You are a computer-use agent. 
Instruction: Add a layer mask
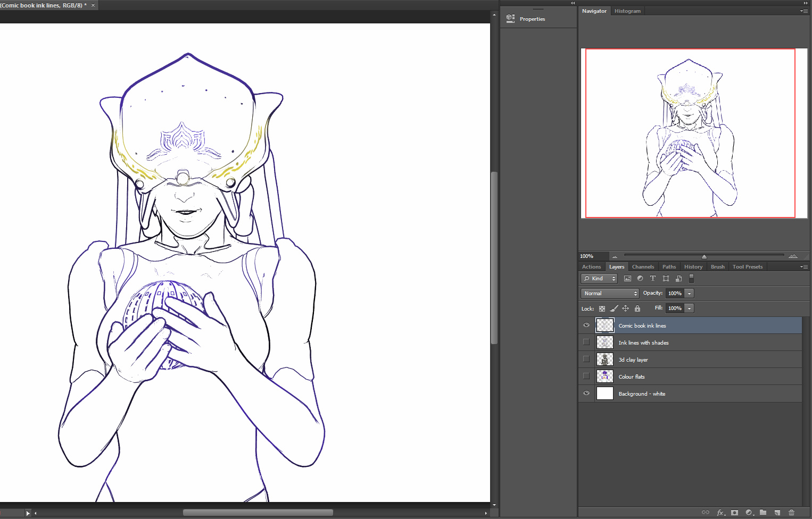pyautogui.click(x=735, y=513)
